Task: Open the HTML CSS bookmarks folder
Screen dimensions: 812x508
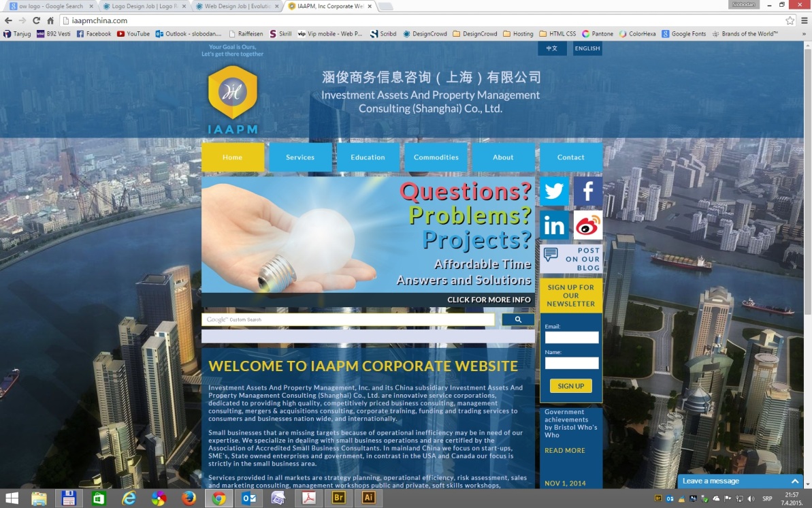Action: tap(557, 33)
